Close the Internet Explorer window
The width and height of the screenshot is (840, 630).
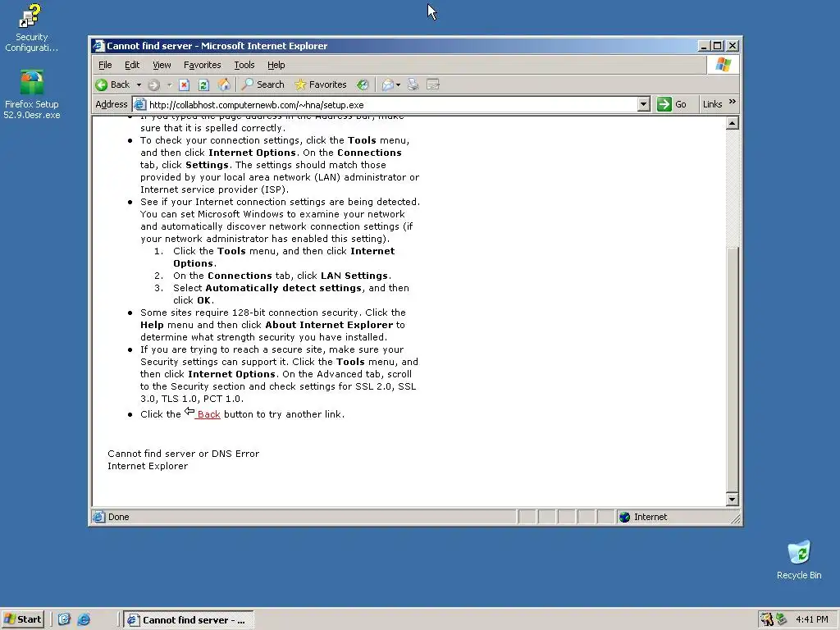pyautogui.click(x=733, y=46)
